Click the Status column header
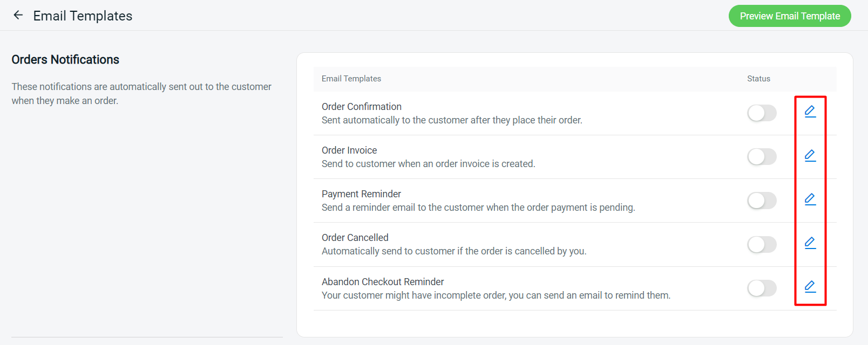 point(758,78)
